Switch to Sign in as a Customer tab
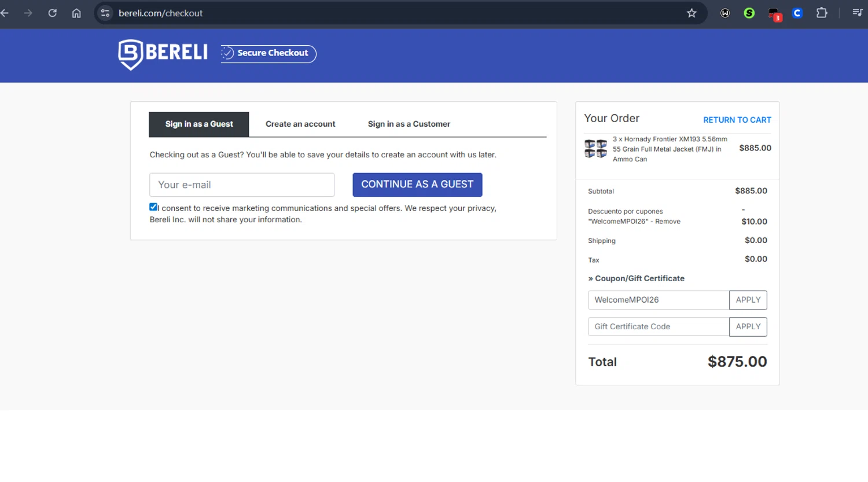The width and height of the screenshot is (868, 482). 409,124
